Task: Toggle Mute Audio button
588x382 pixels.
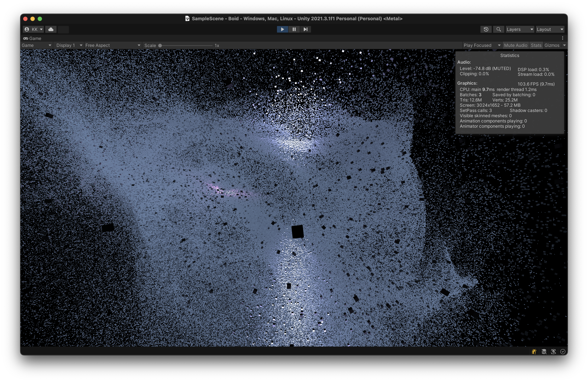Action: click(515, 45)
